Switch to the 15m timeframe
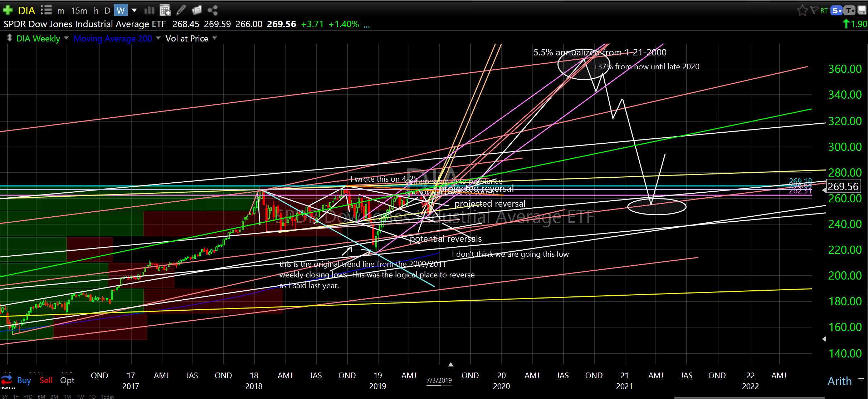 point(79,10)
